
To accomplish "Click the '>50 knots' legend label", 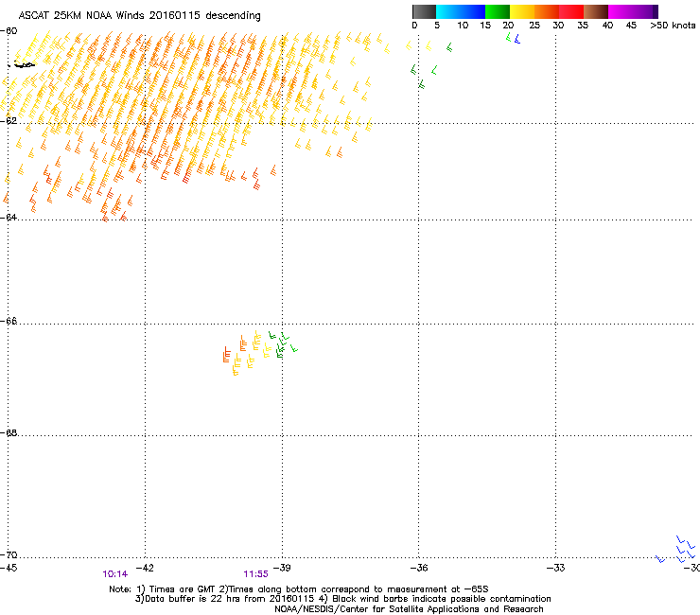I will pos(673,26).
